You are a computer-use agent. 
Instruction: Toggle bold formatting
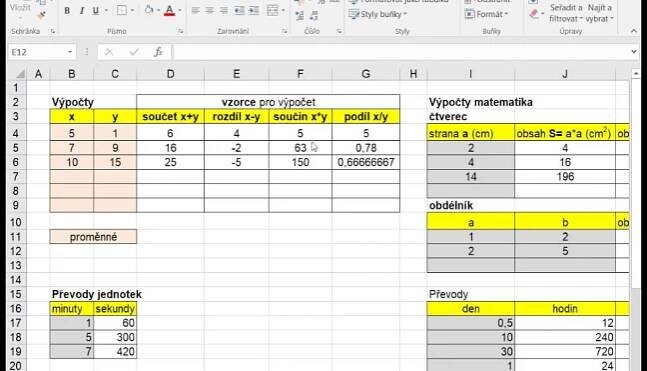67,11
